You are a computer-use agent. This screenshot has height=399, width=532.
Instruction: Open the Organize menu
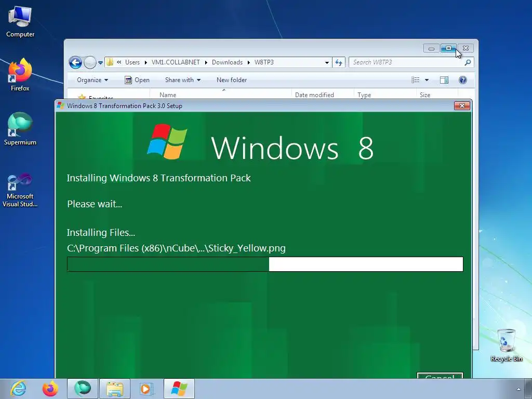point(92,80)
